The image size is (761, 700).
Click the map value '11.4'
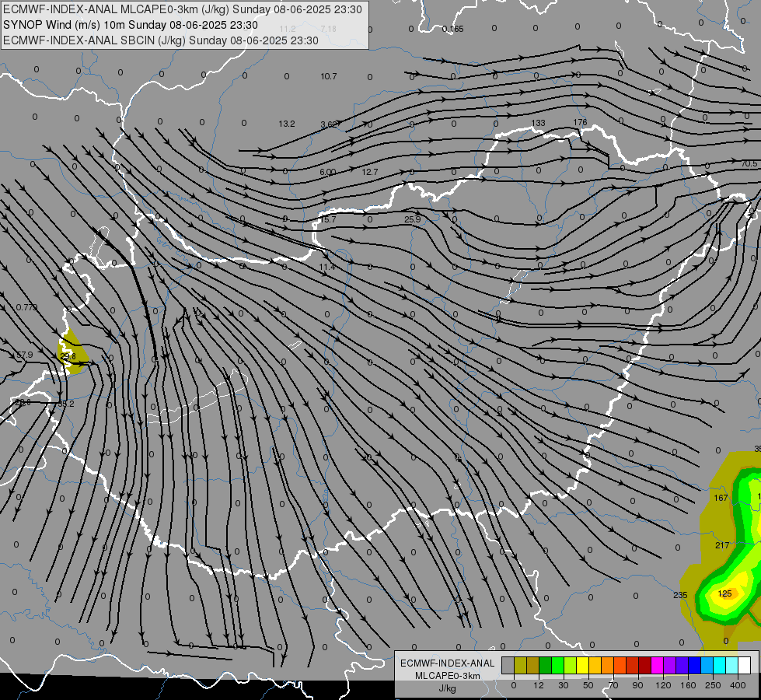click(x=327, y=268)
